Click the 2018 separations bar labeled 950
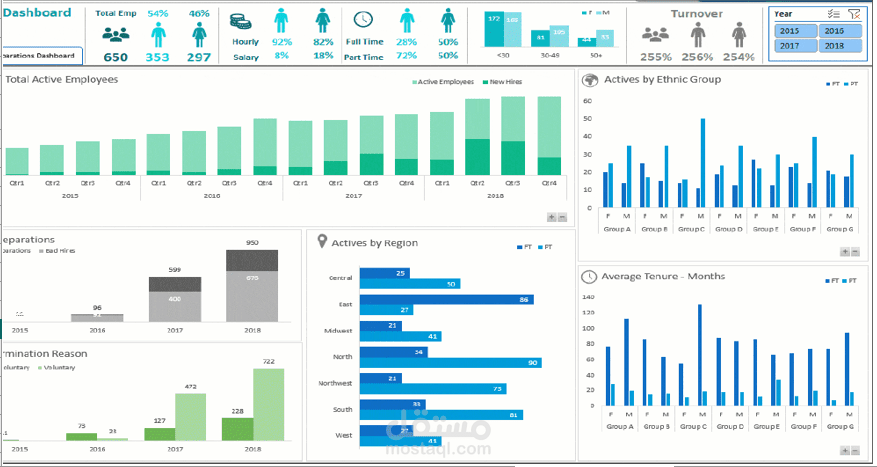877x467 pixels. point(252,286)
